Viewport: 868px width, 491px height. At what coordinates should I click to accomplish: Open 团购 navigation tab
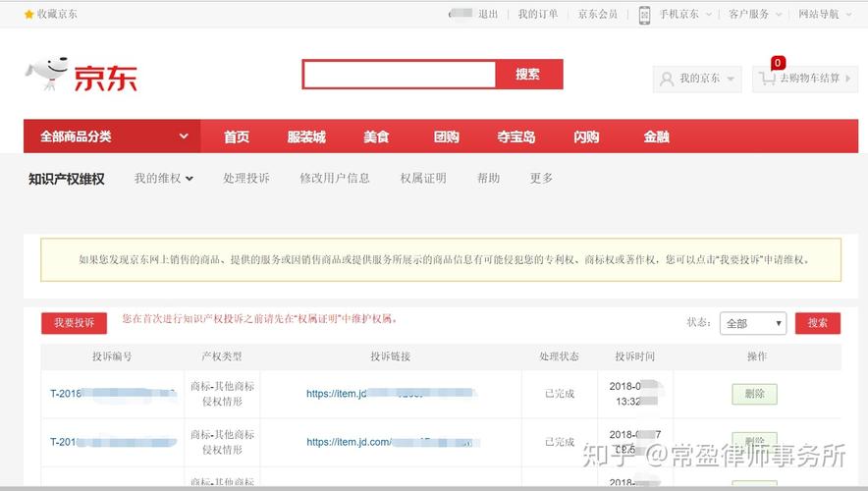point(446,136)
